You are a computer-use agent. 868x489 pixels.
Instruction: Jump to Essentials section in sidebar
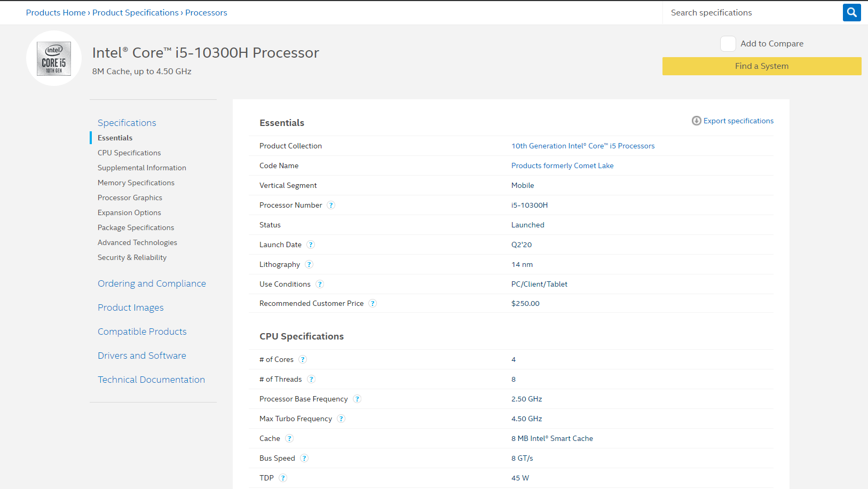(x=115, y=138)
